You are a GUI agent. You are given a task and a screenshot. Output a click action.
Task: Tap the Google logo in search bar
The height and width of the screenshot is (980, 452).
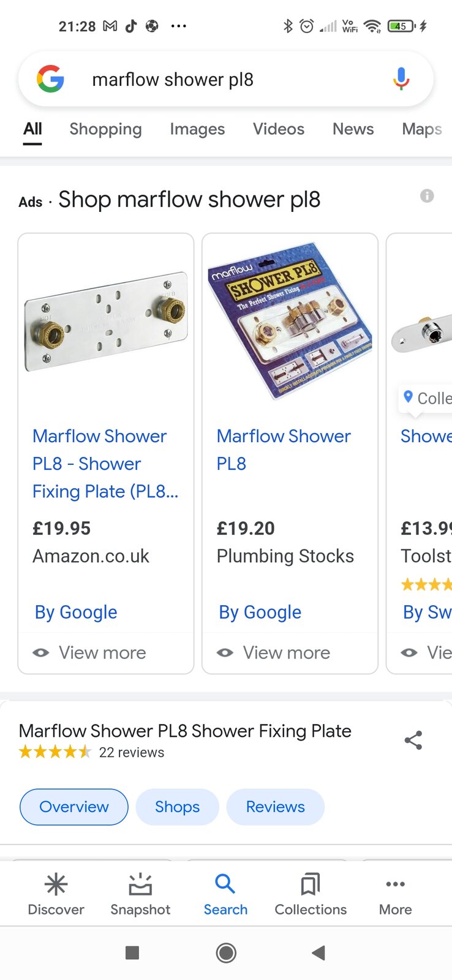click(x=50, y=79)
